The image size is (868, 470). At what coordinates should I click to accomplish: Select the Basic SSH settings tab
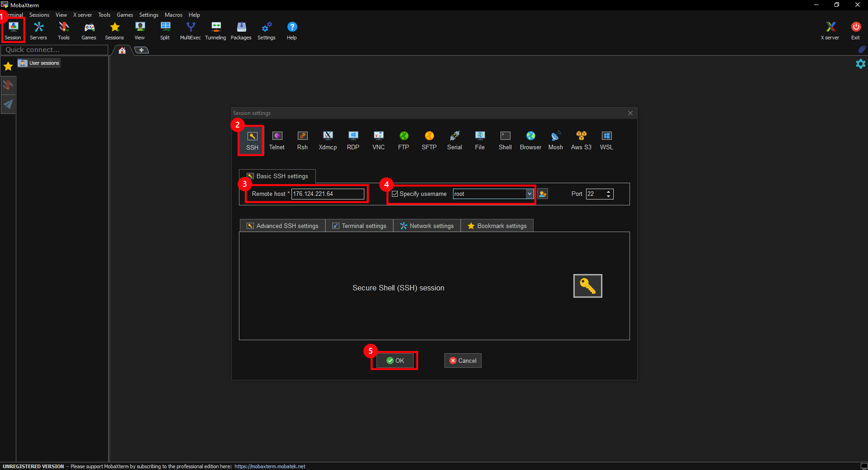tap(277, 176)
